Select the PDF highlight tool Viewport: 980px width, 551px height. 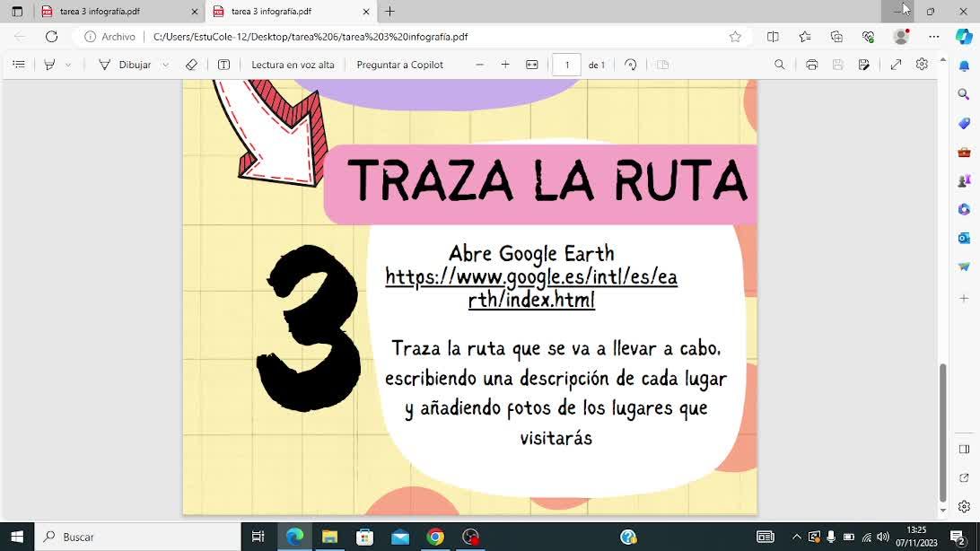click(x=49, y=65)
